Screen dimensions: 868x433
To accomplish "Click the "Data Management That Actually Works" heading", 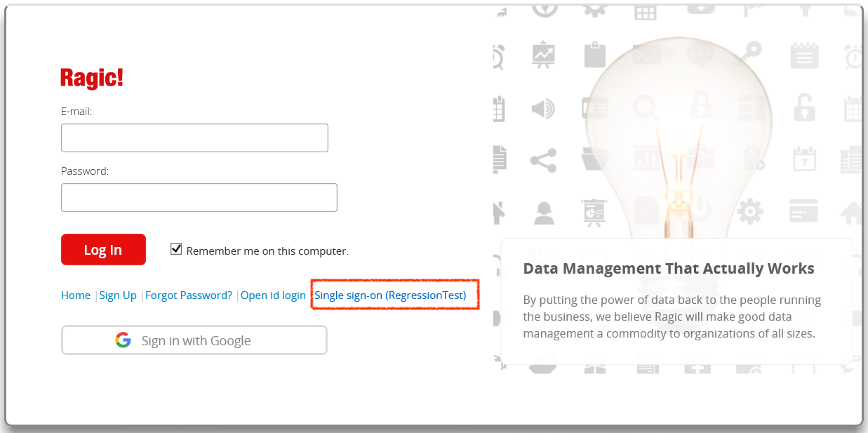I will 669,269.
